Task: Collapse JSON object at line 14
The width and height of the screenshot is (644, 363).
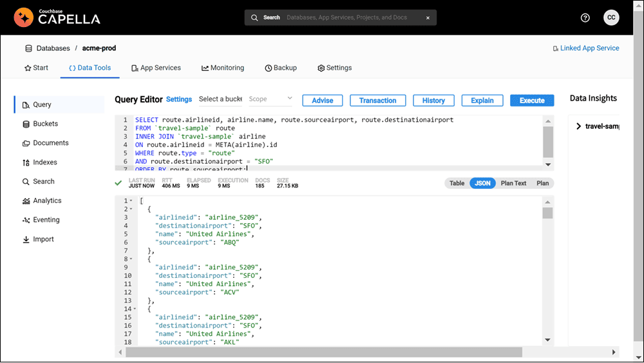Action: [135, 309]
